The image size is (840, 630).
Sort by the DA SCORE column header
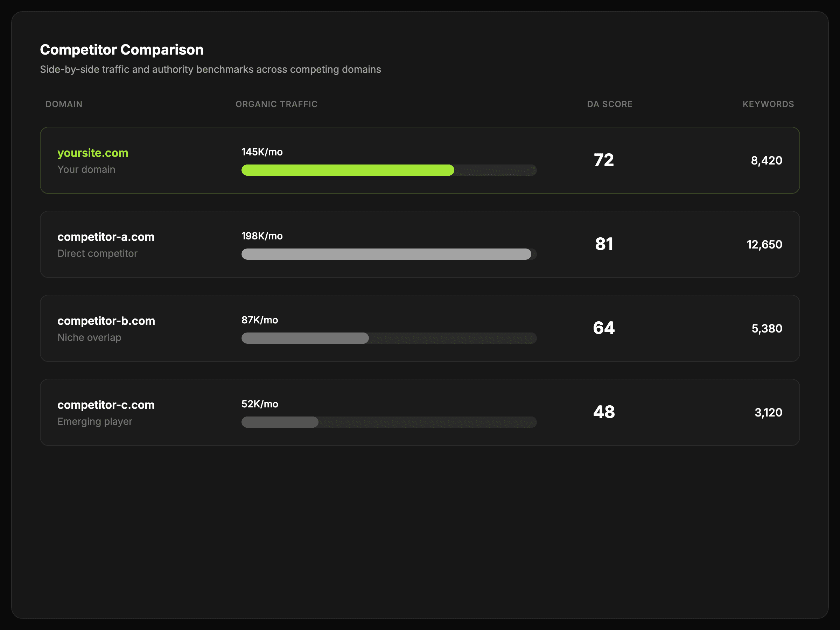pos(609,104)
